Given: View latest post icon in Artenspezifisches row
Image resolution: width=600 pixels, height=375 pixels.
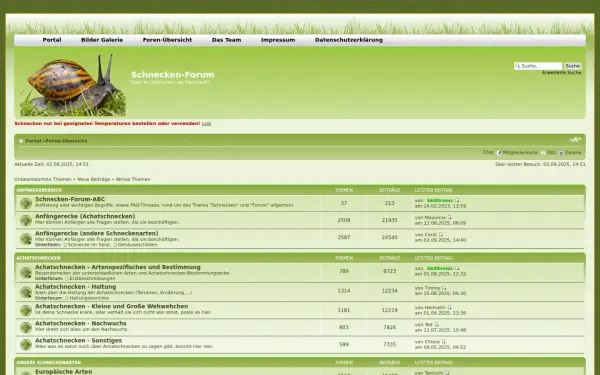Looking at the screenshot, I should pyautogui.click(x=457, y=268).
